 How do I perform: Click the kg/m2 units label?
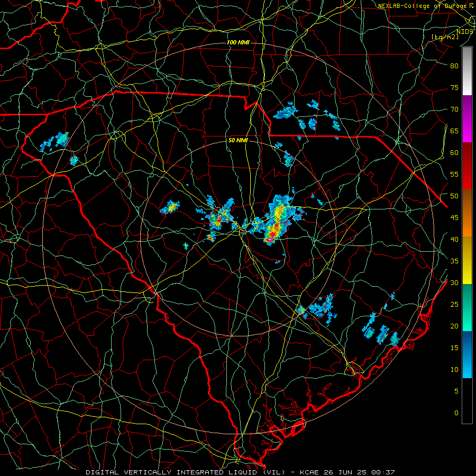[445, 37]
